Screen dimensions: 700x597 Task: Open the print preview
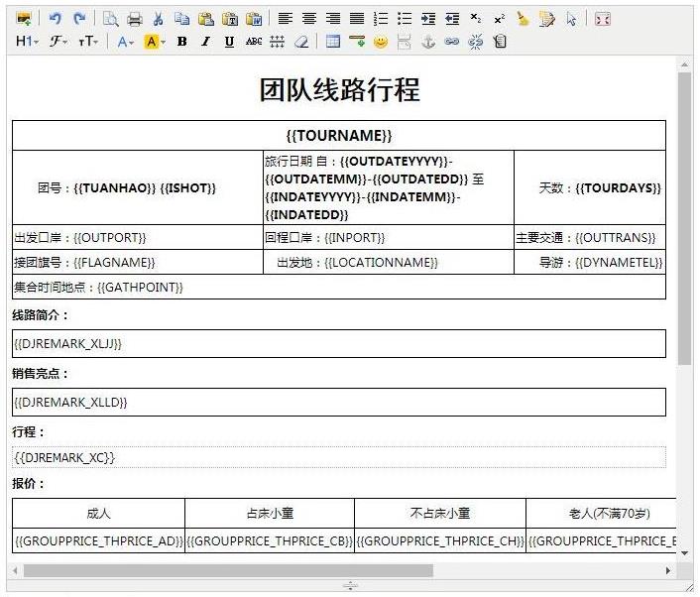point(110,19)
